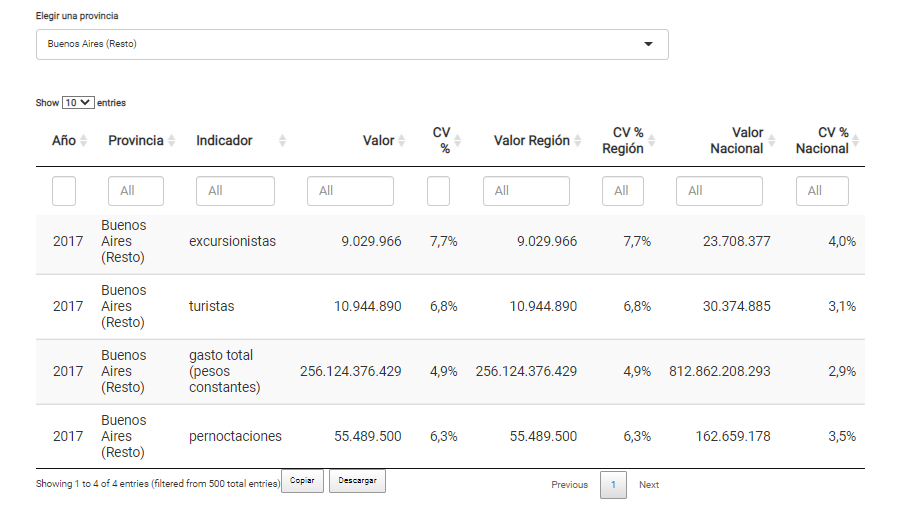Sort by Valor column arrows
This screenshot has width=910, height=518.
point(402,141)
